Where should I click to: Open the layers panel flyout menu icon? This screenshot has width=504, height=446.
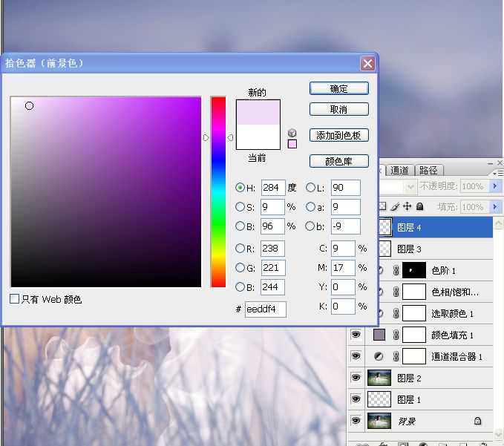point(498,174)
